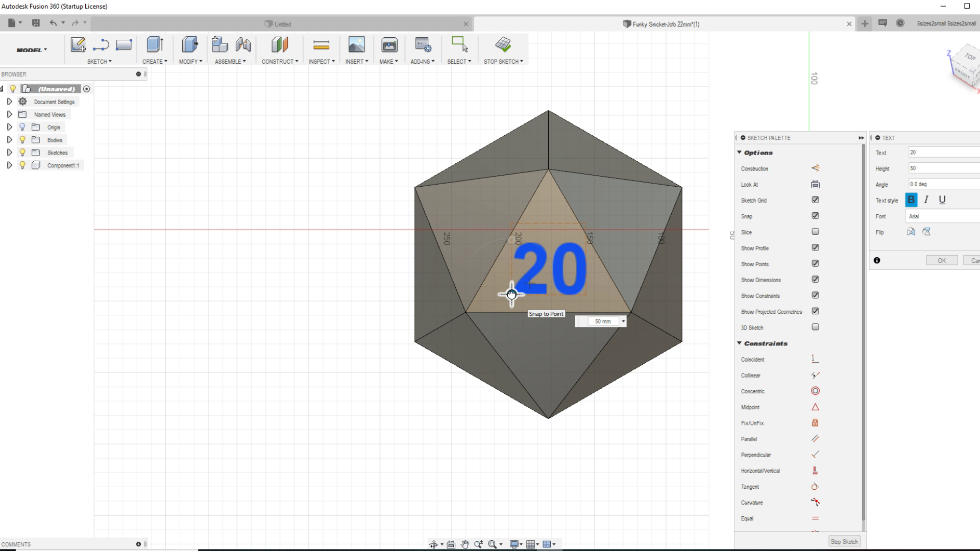Open the Create menu
980x551 pixels.
pyautogui.click(x=154, y=61)
